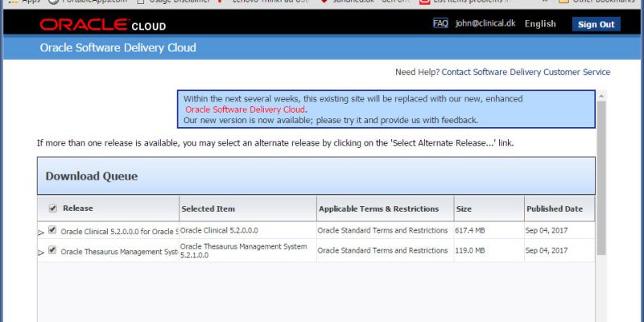Click the Published Date column header

559,208
